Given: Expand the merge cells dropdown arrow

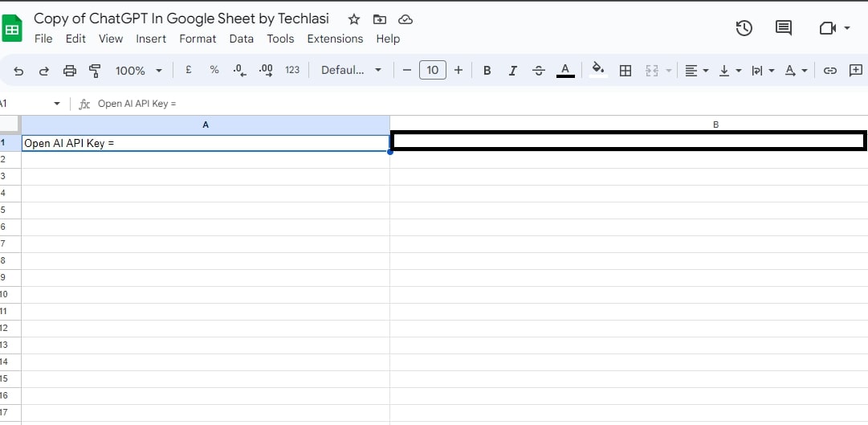Looking at the screenshot, I should (x=669, y=71).
